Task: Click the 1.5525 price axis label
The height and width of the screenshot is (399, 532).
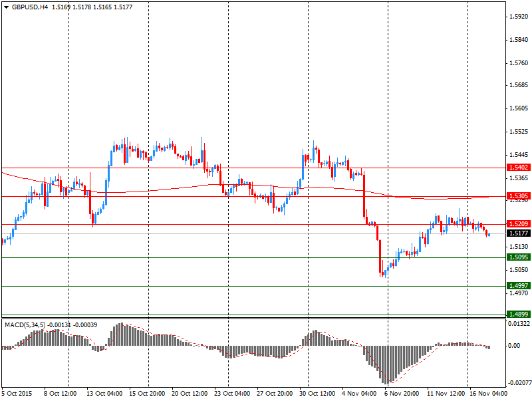Action: tap(519, 132)
